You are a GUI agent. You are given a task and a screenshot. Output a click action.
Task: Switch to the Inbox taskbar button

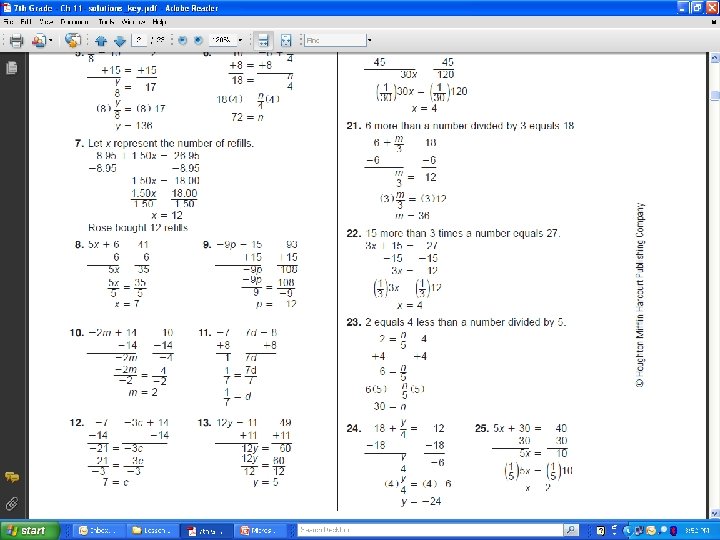(99, 530)
